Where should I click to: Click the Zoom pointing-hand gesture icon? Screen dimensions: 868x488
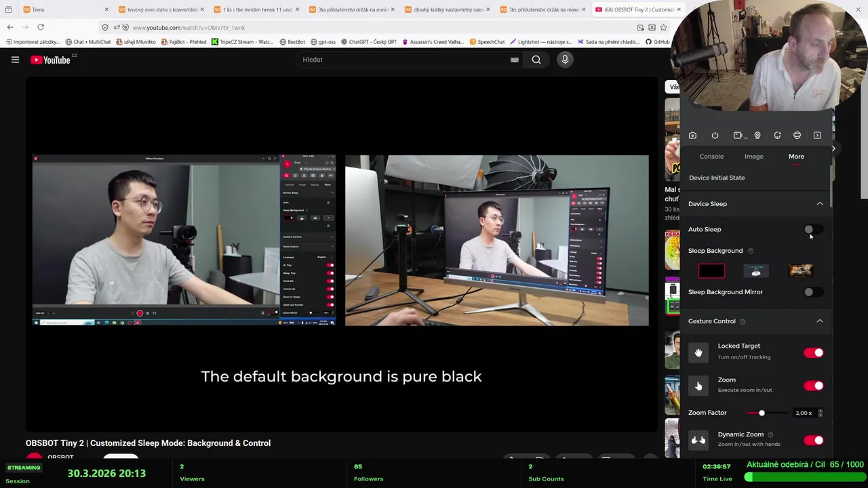(x=698, y=386)
